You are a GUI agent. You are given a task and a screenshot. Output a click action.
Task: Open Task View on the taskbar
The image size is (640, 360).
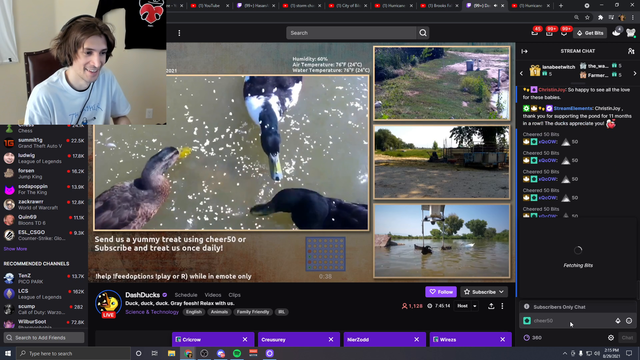point(155,353)
